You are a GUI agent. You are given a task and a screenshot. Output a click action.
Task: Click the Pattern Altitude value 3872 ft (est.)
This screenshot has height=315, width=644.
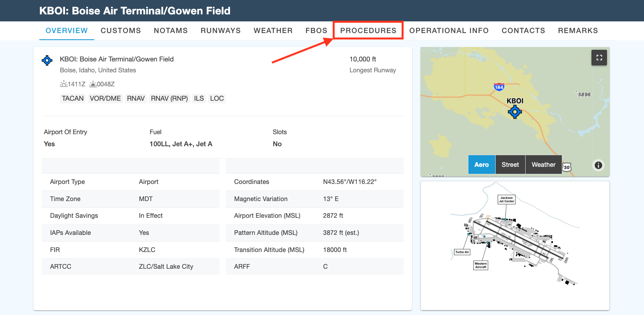341,233
